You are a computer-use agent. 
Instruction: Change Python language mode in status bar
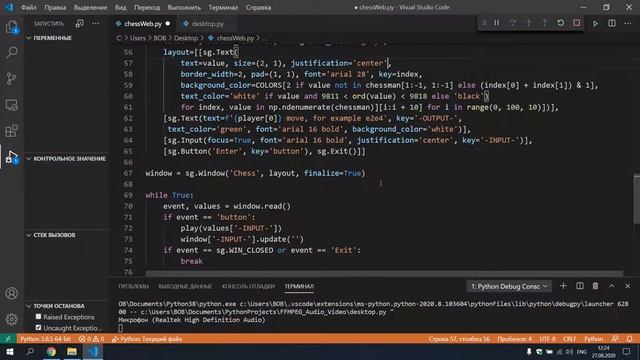click(x=593, y=339)
